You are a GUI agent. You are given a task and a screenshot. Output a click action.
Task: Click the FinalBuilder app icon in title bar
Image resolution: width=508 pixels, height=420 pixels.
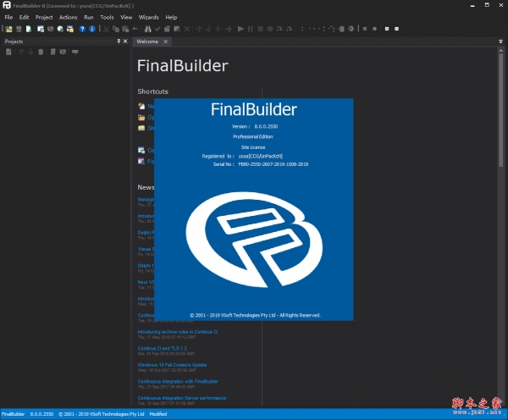(7, 6)
